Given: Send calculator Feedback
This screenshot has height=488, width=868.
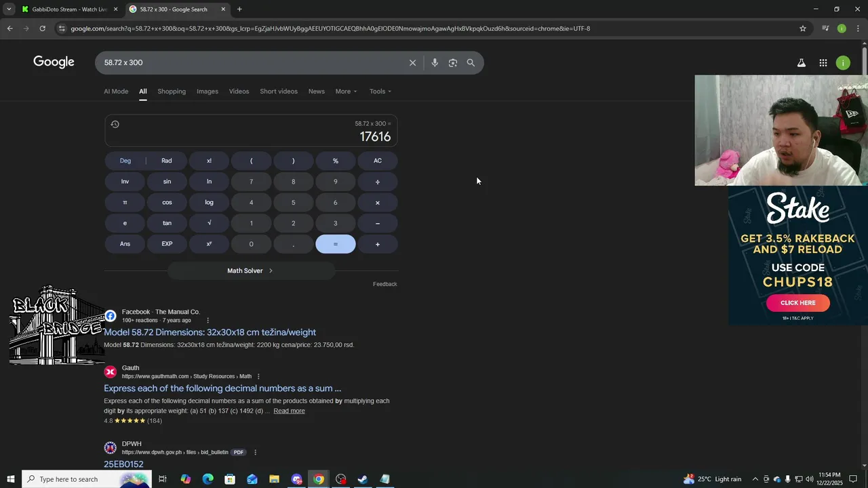Looking at the screenshot, I should click(x=384, y=284).
